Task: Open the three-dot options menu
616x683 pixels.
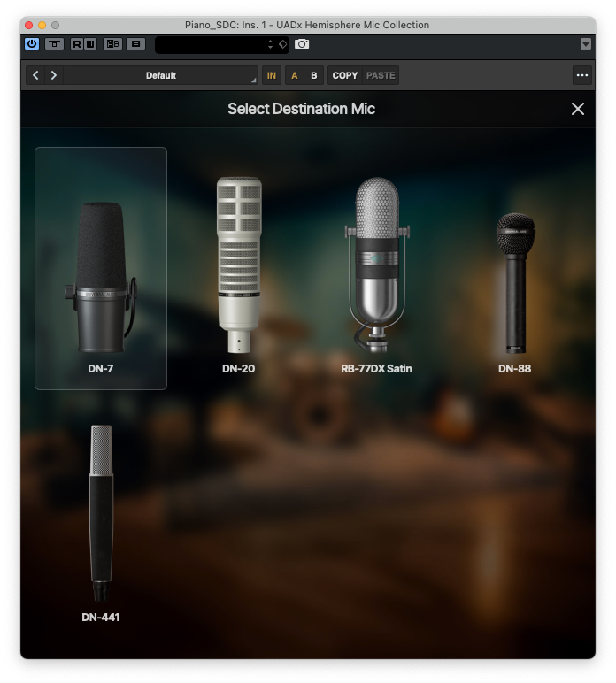Action: [581, 76]
